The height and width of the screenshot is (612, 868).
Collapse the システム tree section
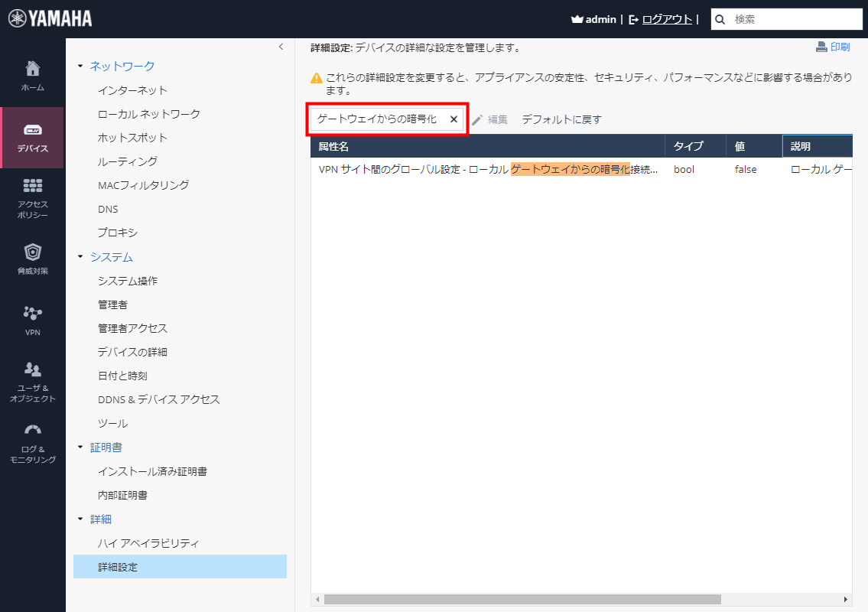click(x=80, y=257)
